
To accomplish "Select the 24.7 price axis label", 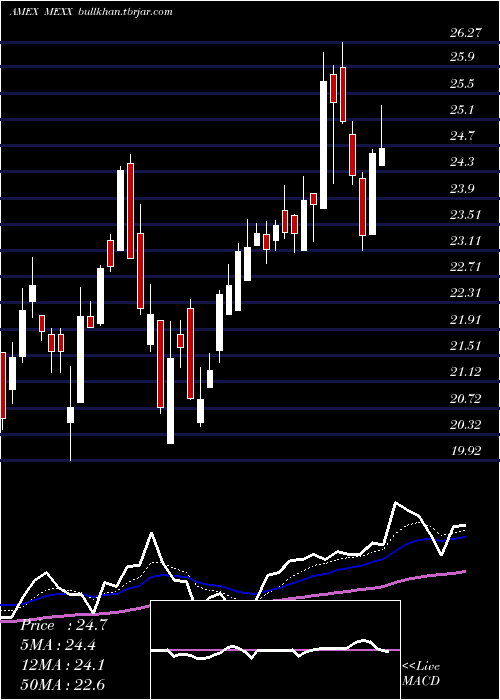I will [x=462, y=136].
